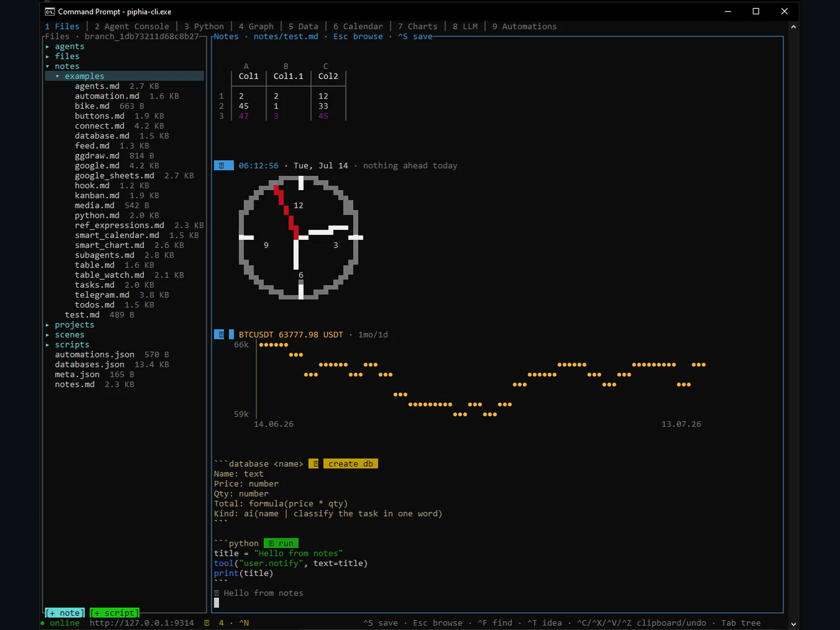This screenshot has height=630, width=840.
Task: Click the output icon beside Hello from notes
Action: [x=216, y=593]
